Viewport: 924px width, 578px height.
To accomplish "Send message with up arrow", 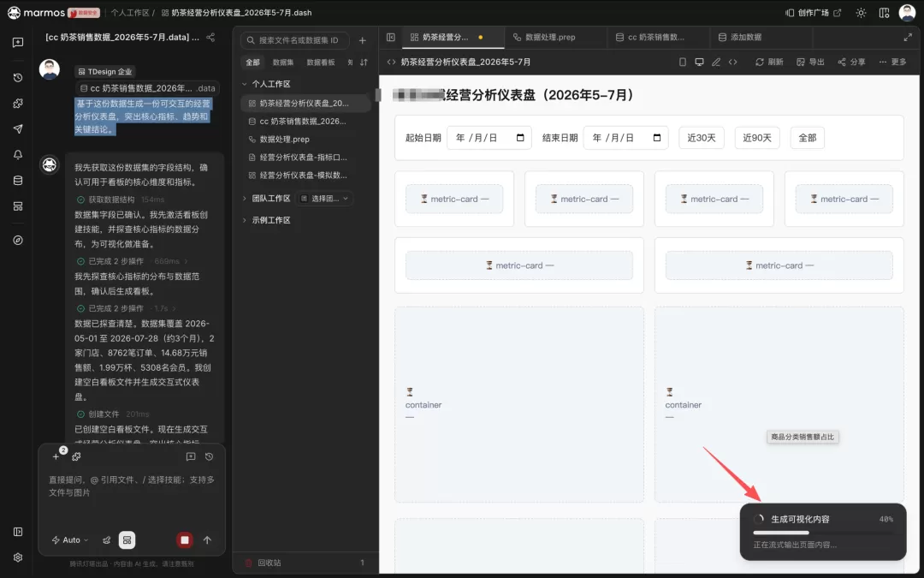I will (x=207, y=539).
